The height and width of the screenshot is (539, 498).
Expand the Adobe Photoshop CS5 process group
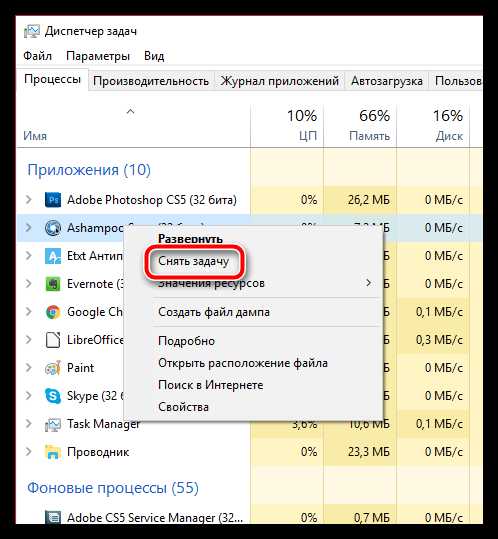[x=29, y=200]
